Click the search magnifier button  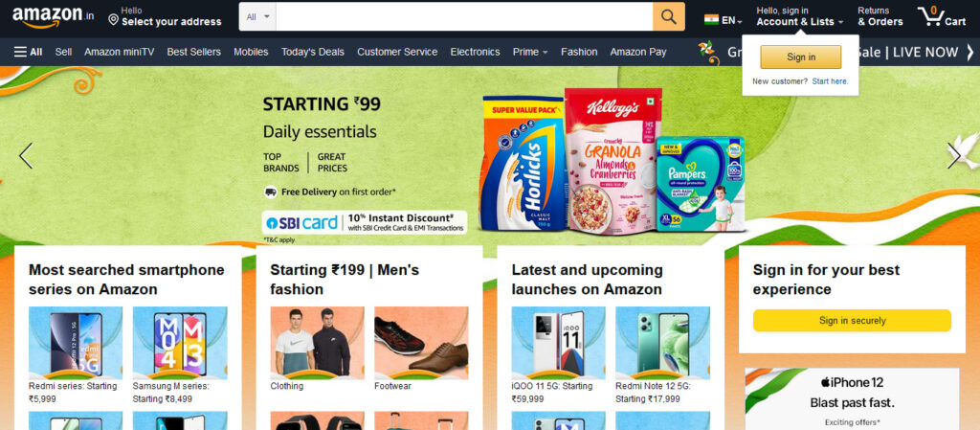tap(669, 17)
